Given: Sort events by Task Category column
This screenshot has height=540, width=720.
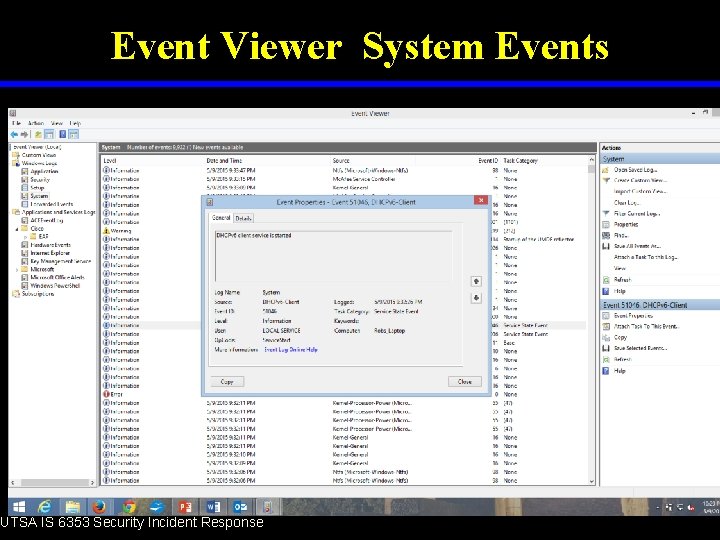Looking at the screenshot, I should coord(520,161).
